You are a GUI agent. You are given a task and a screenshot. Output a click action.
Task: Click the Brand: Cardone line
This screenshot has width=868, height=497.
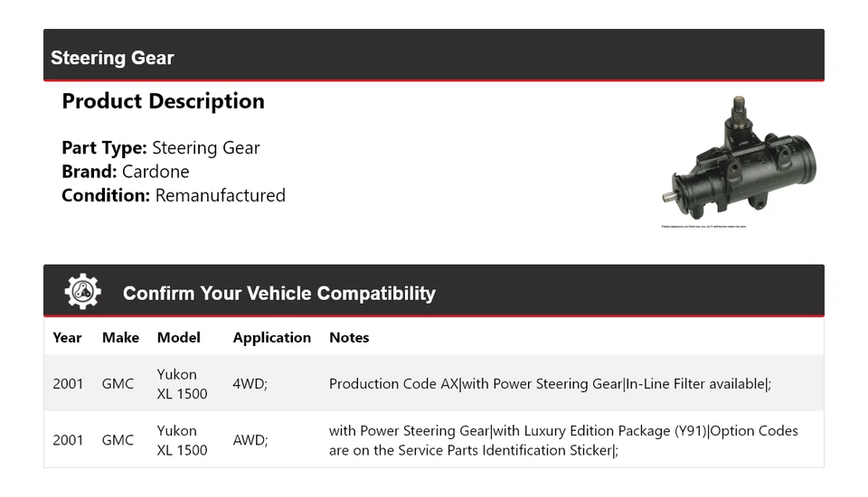[126, 172]
